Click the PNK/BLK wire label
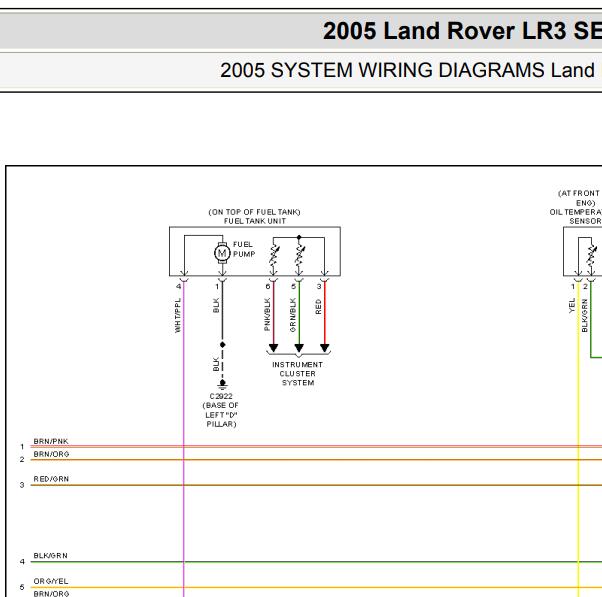Screen dimensions: 602x597 pos(267,314)
